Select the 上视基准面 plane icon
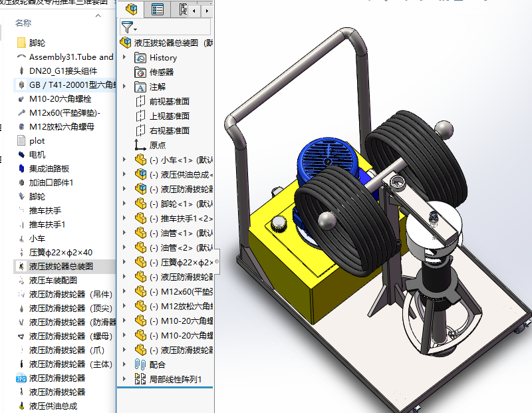532x413 pixels. [x=140, y=116]
